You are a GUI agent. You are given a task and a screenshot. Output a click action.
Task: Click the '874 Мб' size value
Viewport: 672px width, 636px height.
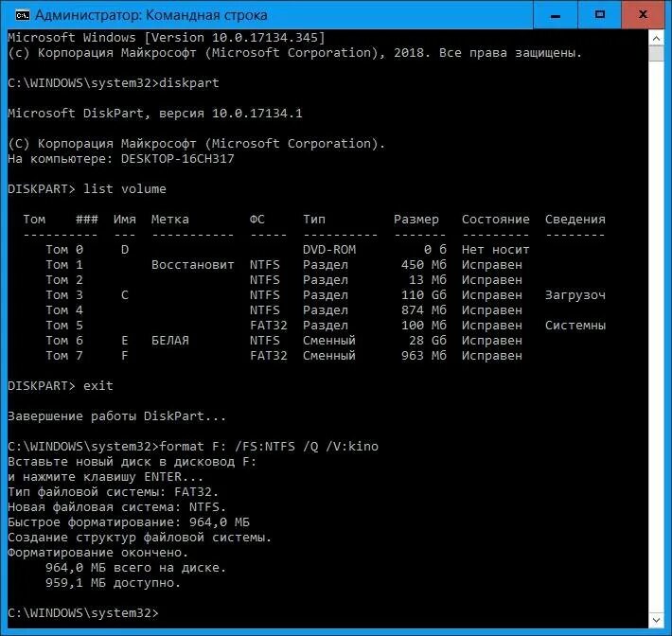pyautogui.click(x=423, y=310)
